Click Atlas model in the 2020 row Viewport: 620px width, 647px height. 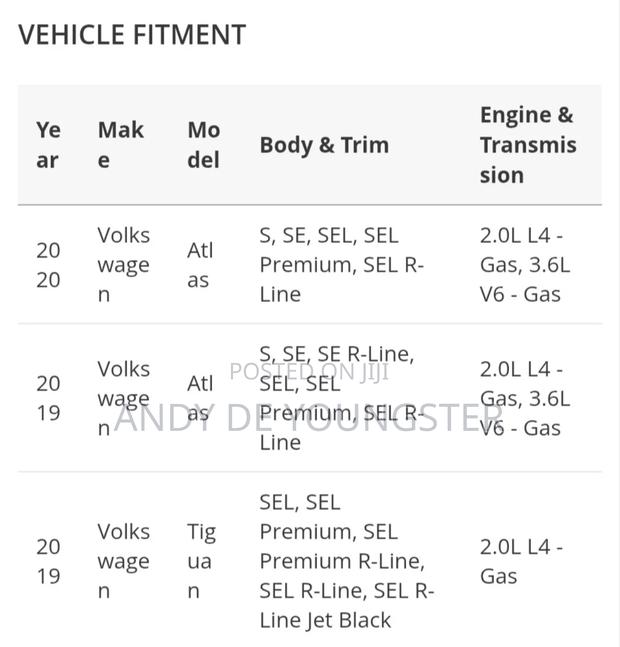[x=200, y=265]
